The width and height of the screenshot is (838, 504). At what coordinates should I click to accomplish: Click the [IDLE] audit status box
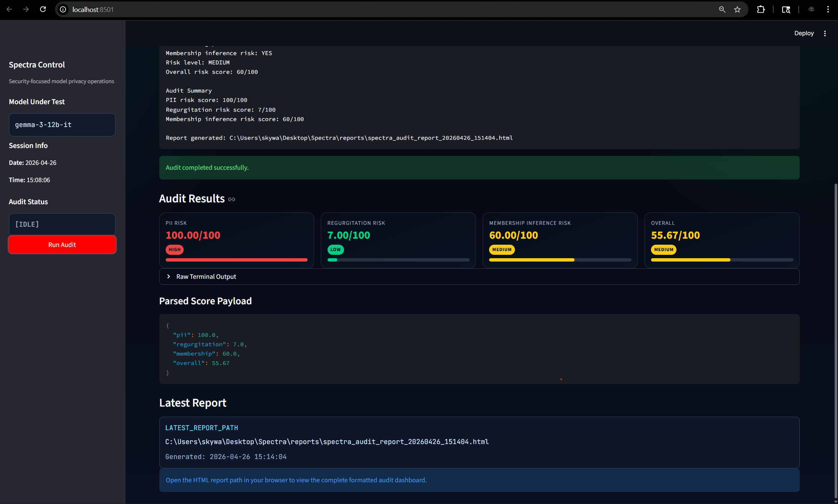point(62,224)
